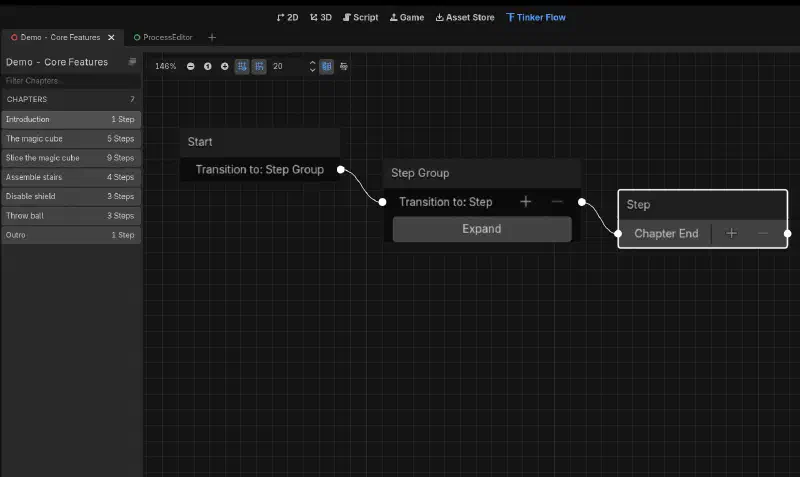This screenshot has height=477, width=800.
Task: Select the Step node title
Action: pos(638,205)
